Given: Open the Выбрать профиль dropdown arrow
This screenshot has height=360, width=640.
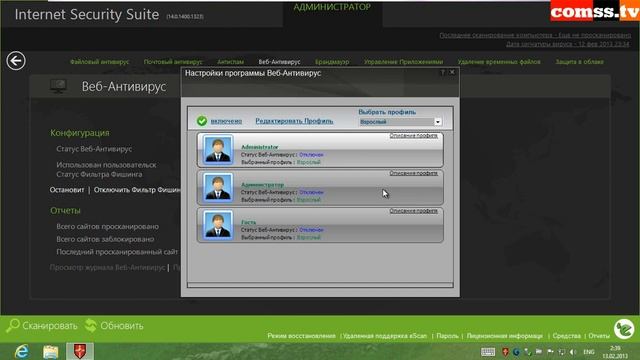Looking at the screenshot, I should [x=438, y=122].
